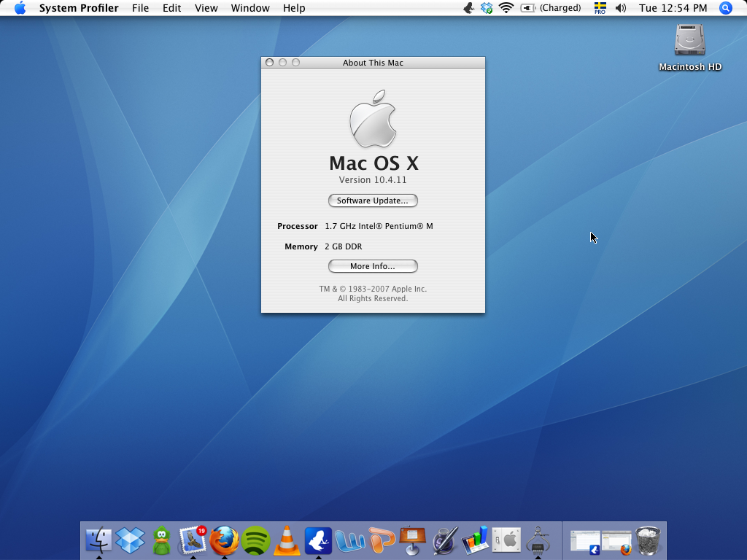Open Mail with 19 unread badge

(x=193, y=540)
